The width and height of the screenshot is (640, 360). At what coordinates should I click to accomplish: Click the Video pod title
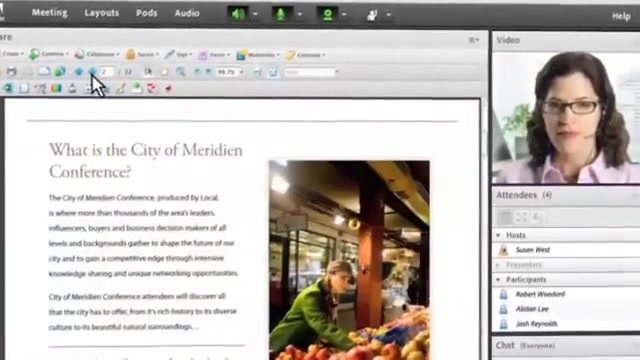coord(508,40)
